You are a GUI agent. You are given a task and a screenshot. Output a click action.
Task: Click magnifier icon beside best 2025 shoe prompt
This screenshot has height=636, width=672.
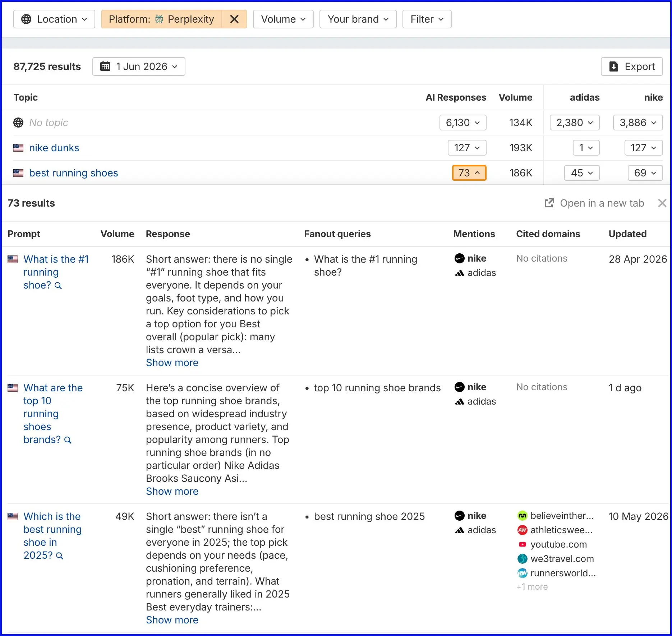coord(60,556)
